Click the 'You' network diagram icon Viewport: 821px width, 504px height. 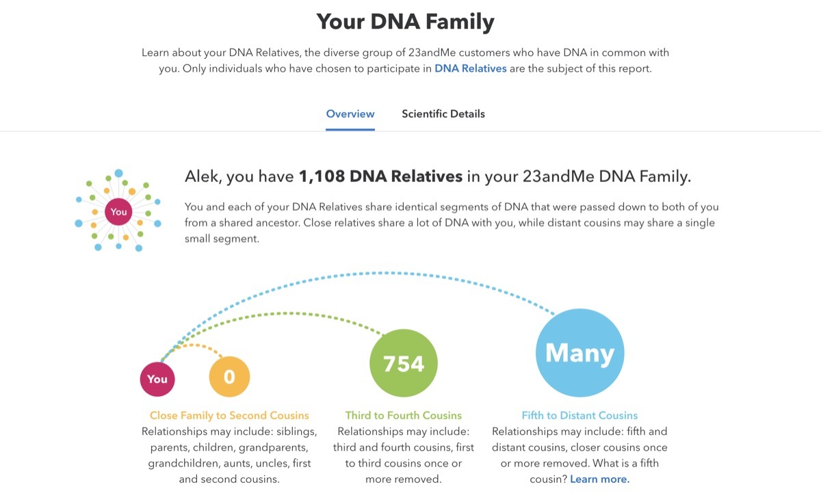118,211
